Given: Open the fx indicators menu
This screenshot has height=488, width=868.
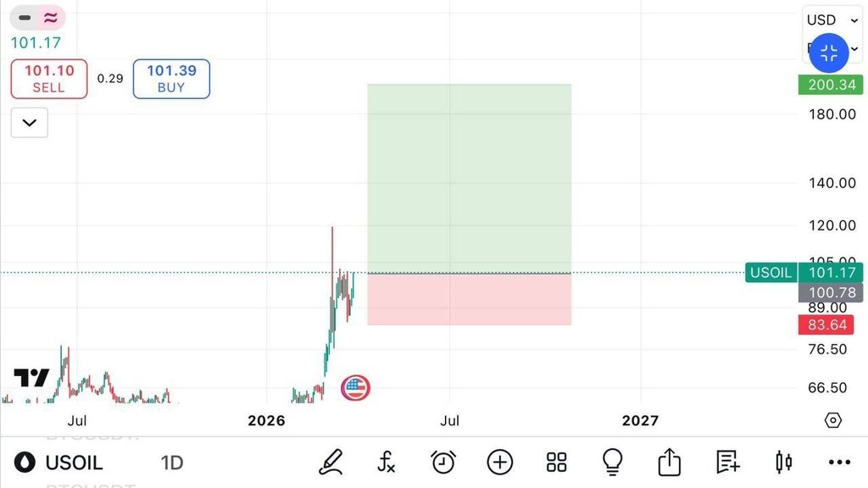Looking at the screenshot, I should tap(386, 462).
